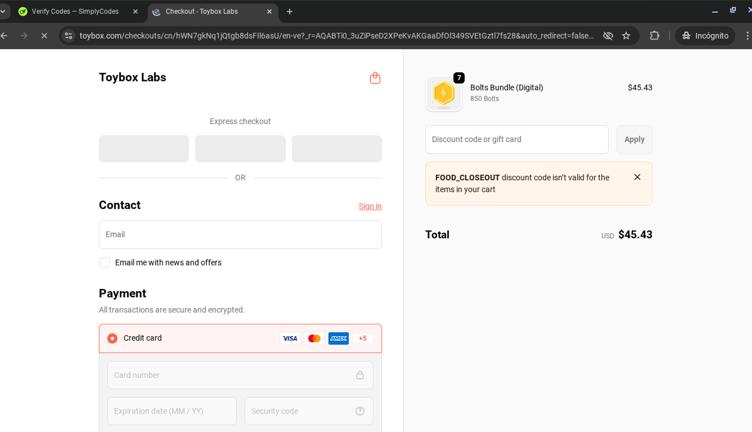Focus the Email input field
This screenshot has width=752, height=432.
(x=240, y=234)
